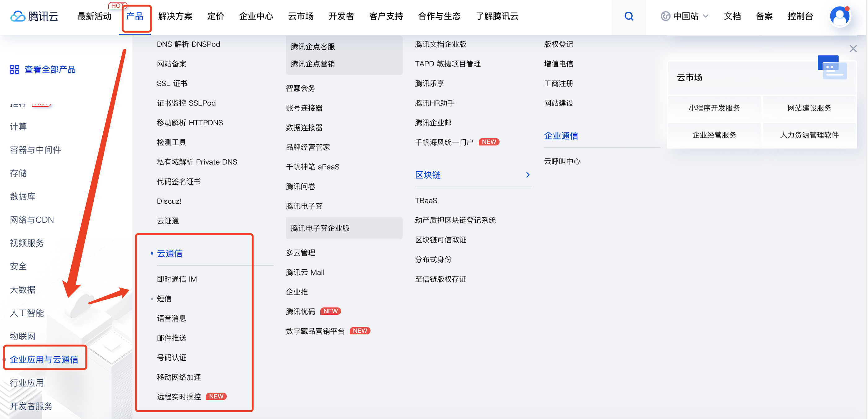The width and height of the screenshot is (868, 419).
Task: Click the Tencent Cloud logo
Action: coord(34,16)
